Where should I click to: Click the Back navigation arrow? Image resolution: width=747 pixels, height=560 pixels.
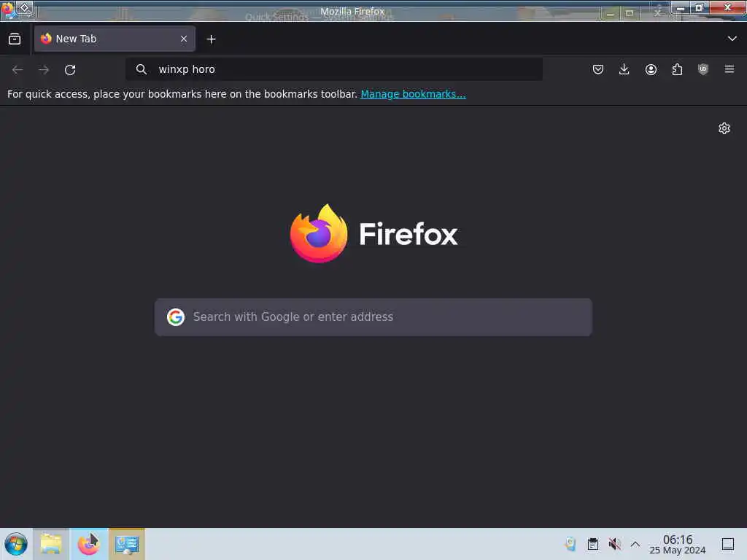pyautogui.click(x=18, y=70)
